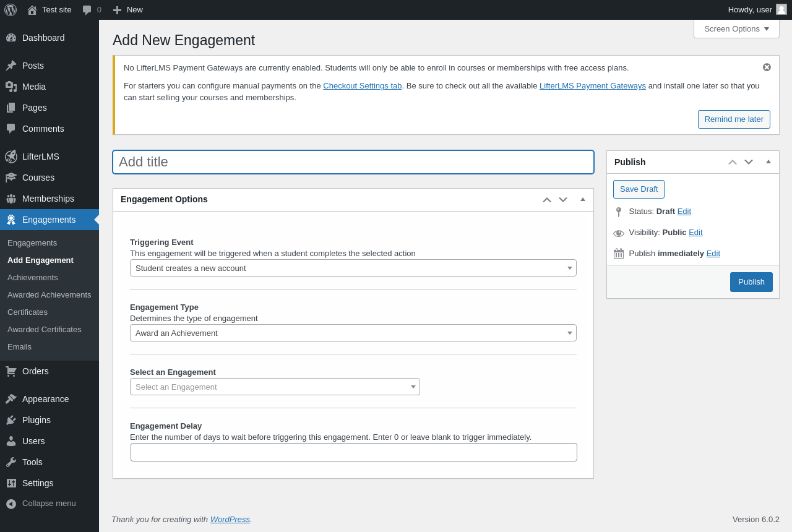This screenshot has height=532, width=792.
Task: Toggle the Publish panel closed
Action: [x=768, y=161]
